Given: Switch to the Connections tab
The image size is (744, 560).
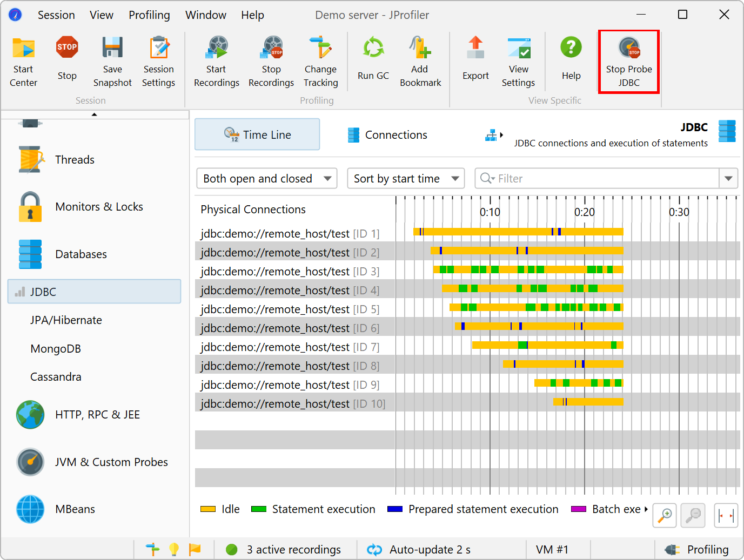Looking at the screenshot, I should (x=387, y=135).
